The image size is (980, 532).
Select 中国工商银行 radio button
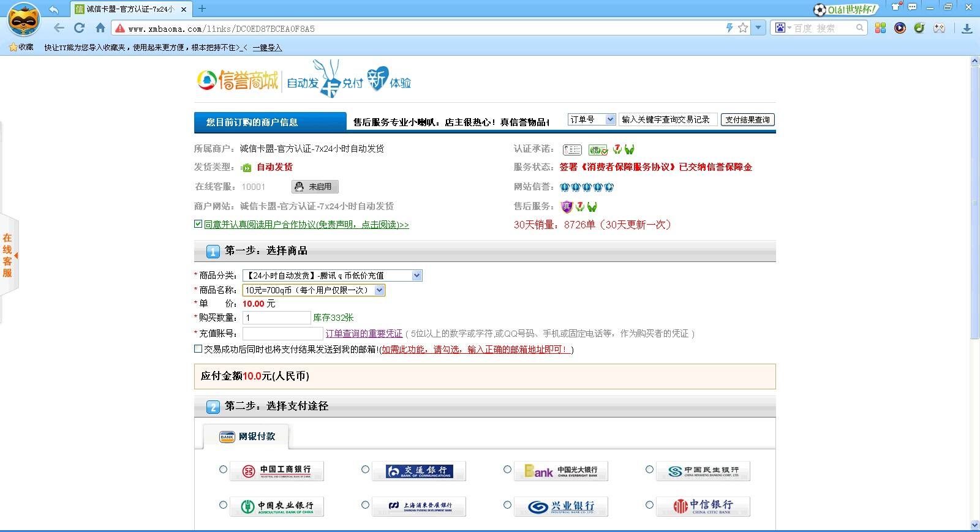coord(223,470)
